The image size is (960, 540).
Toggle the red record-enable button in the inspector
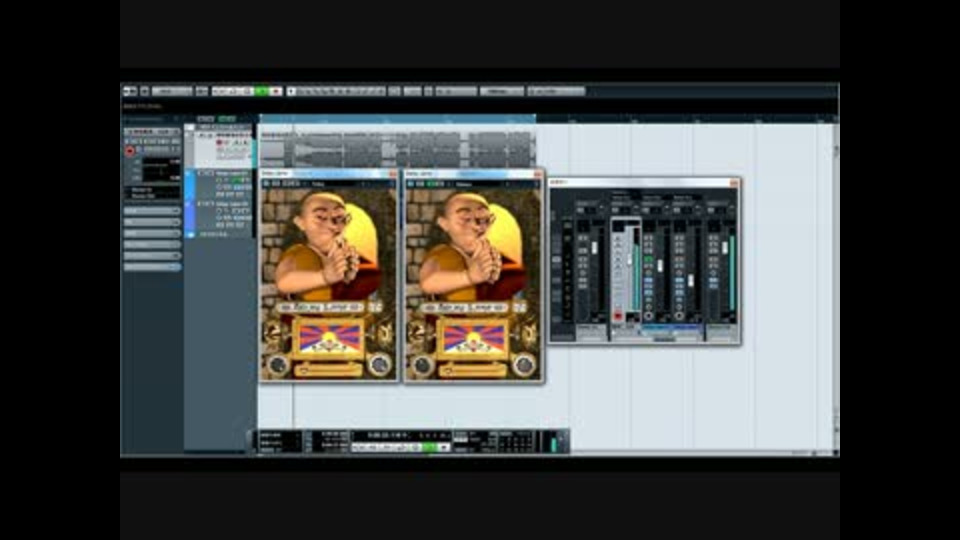click(130, 151)
